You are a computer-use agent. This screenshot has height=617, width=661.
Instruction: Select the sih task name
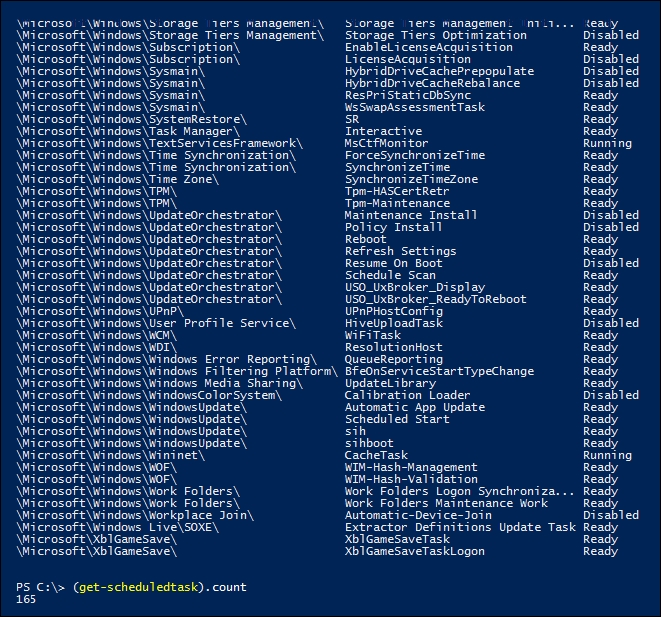point(355,432)
